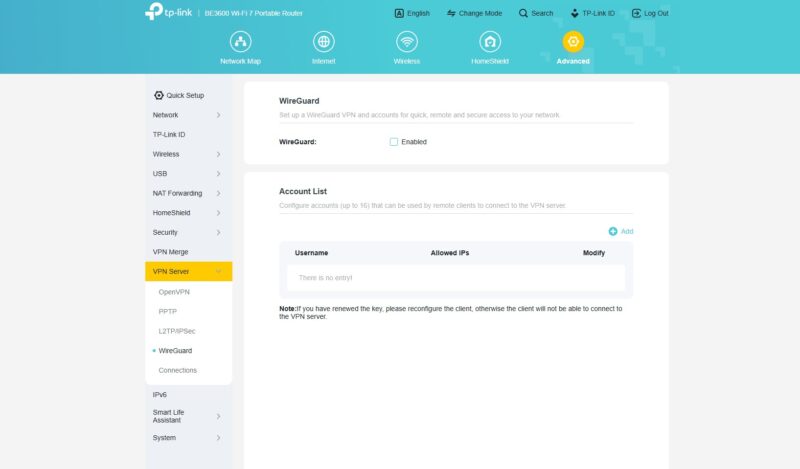Click the Search text in header

pyautogui.click(x=542, y=13)
